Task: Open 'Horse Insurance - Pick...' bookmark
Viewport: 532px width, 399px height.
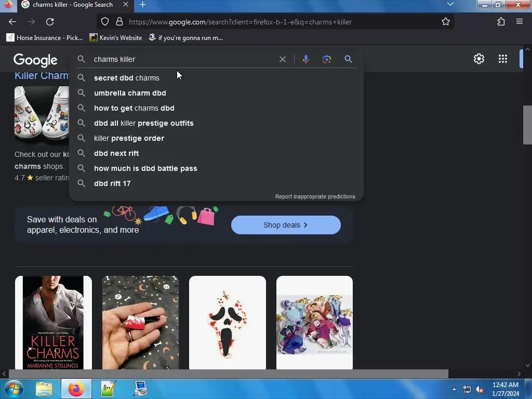Action: coord(45,37)
